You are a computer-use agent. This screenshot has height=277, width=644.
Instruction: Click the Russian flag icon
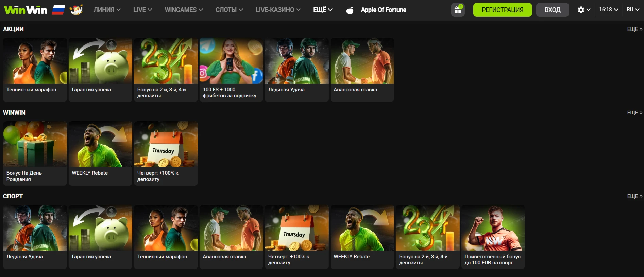coord(58,10)
